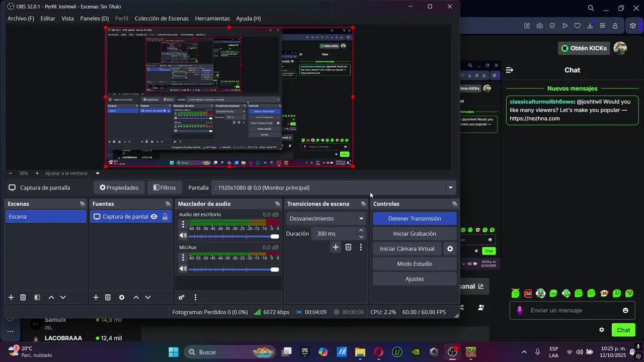The width and height of the screenshot is (644, 362).
Task: Open emoji picker in chat message box
Action: [x=625, y=310]
